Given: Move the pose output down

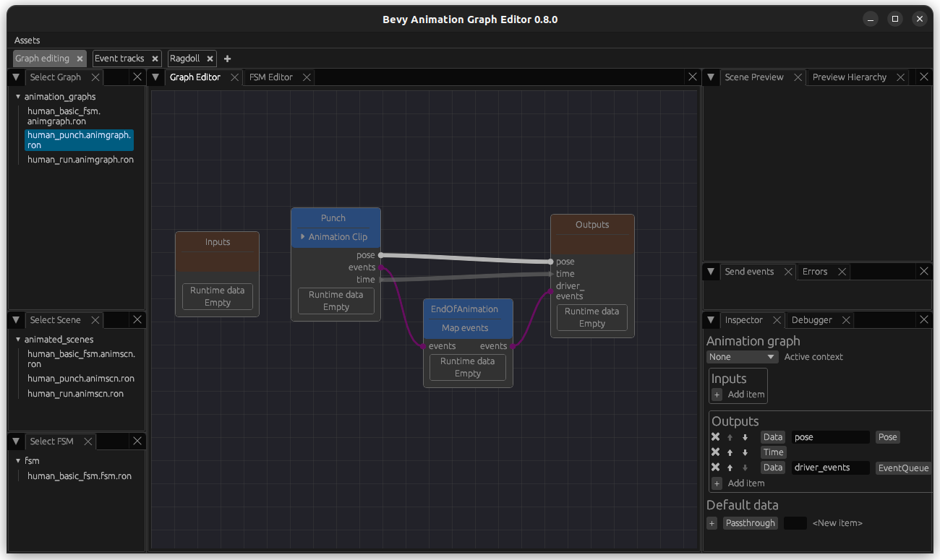Looking at the screenshot, I should tap(744, 436).
